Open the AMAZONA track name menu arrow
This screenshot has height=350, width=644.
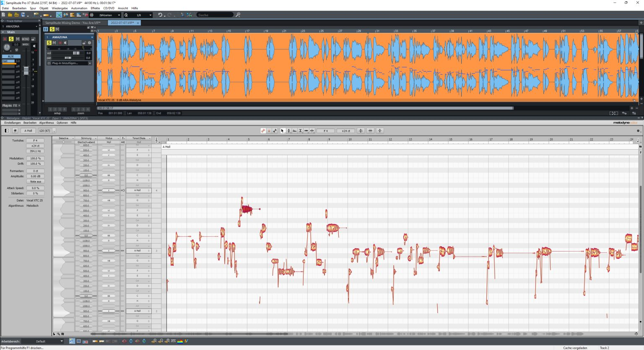click(92, 37)
